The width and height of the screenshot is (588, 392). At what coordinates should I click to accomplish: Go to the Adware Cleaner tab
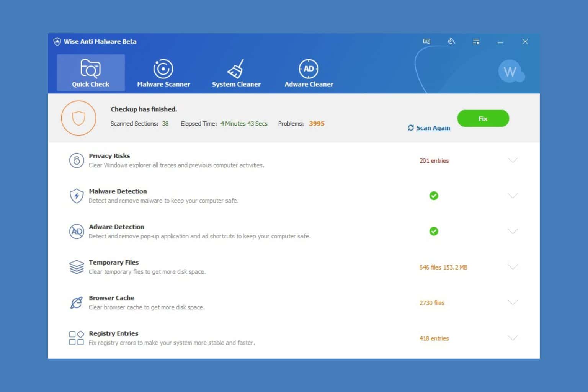coord(309,73)
